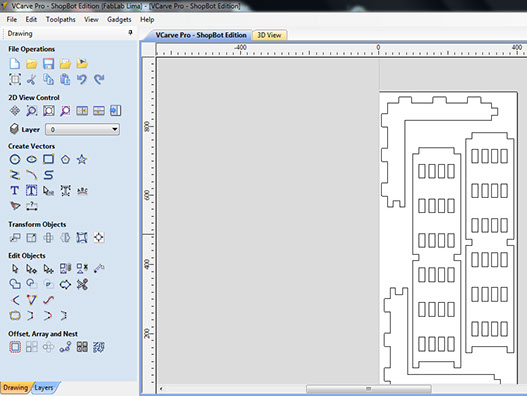Set job dimensions and origin icon
Viewport: 527px width, 396px height.
15,79
